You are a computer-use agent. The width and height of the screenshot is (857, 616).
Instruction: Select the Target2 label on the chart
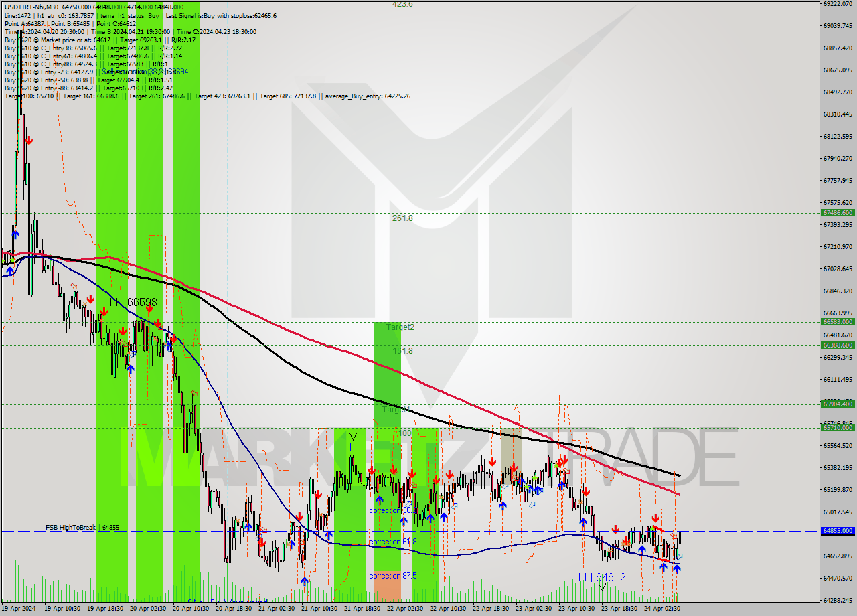400,327
